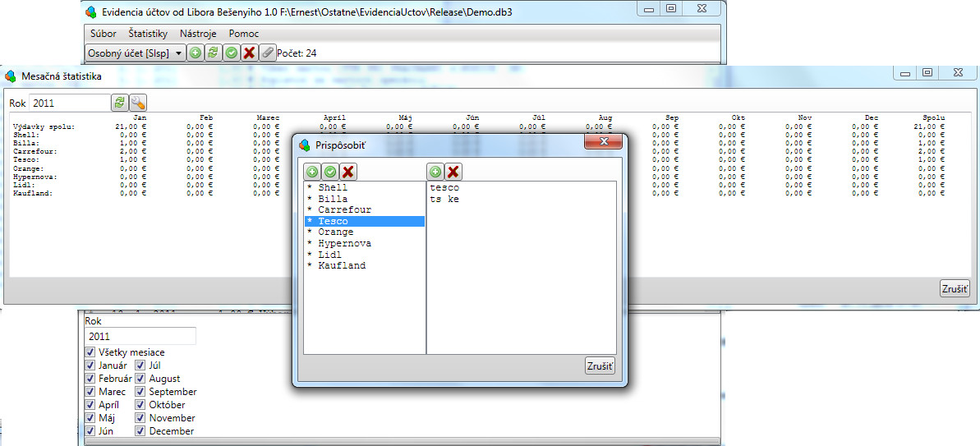Select keyword 'ts ke' in right pane
This screenshot has width=980, height=446.
click(x=444, y=199)
